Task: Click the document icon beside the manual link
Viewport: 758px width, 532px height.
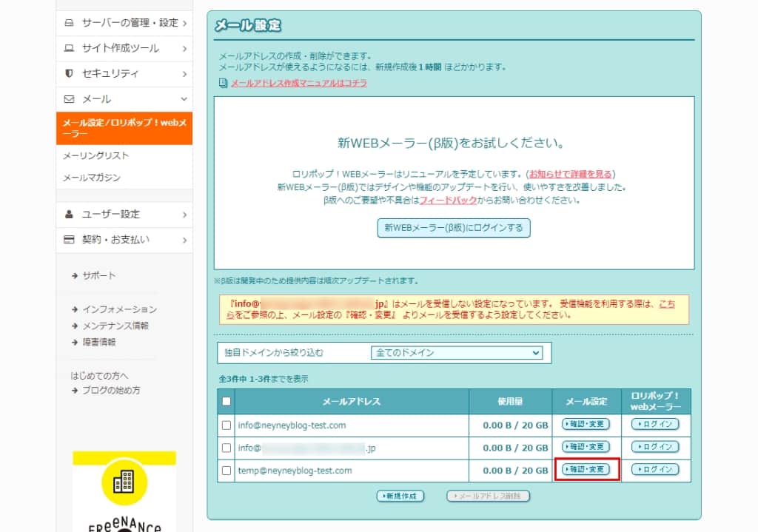Action: pos(223,83)
